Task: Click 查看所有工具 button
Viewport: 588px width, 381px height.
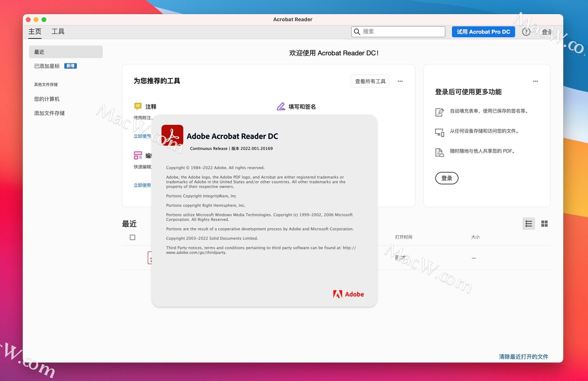Action: coord(370,81)
